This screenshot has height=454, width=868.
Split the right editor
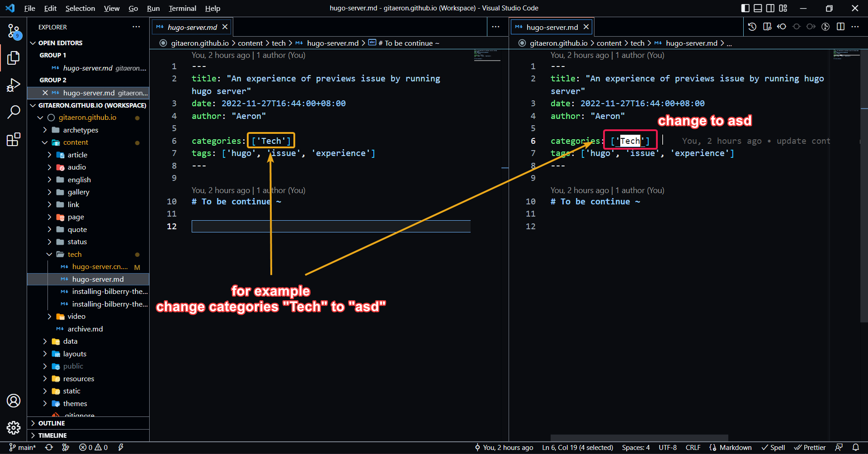coord(840,27)
